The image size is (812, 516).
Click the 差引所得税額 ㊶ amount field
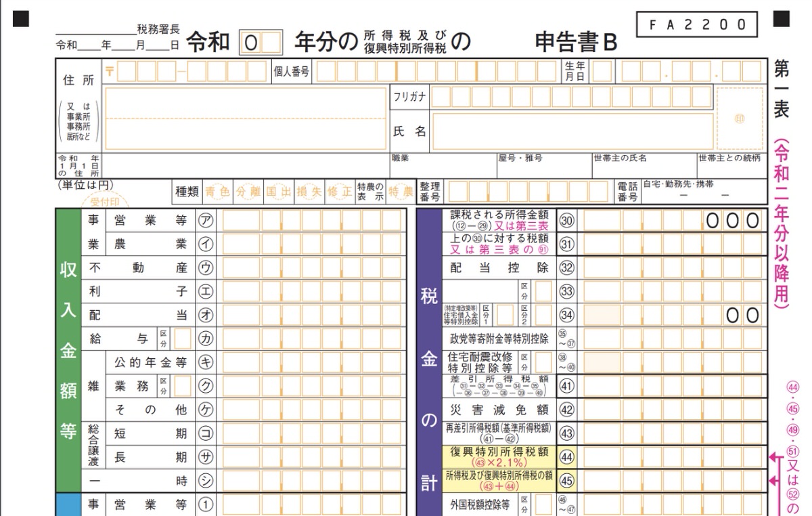673,386
